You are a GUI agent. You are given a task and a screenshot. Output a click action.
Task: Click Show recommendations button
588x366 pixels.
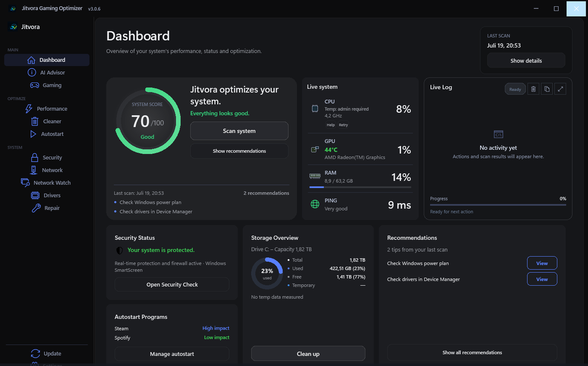pos(239,151)
